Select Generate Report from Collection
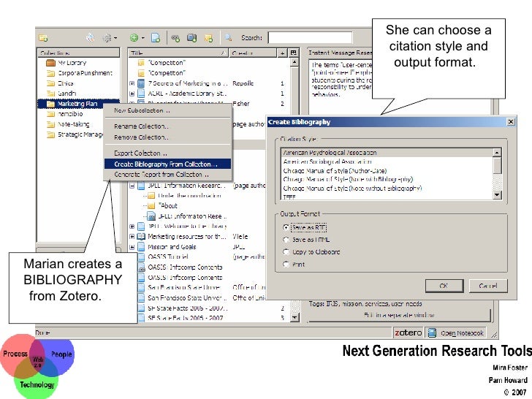Image resolution: width=532 pixels, height=399 pixels. [168, 175]
